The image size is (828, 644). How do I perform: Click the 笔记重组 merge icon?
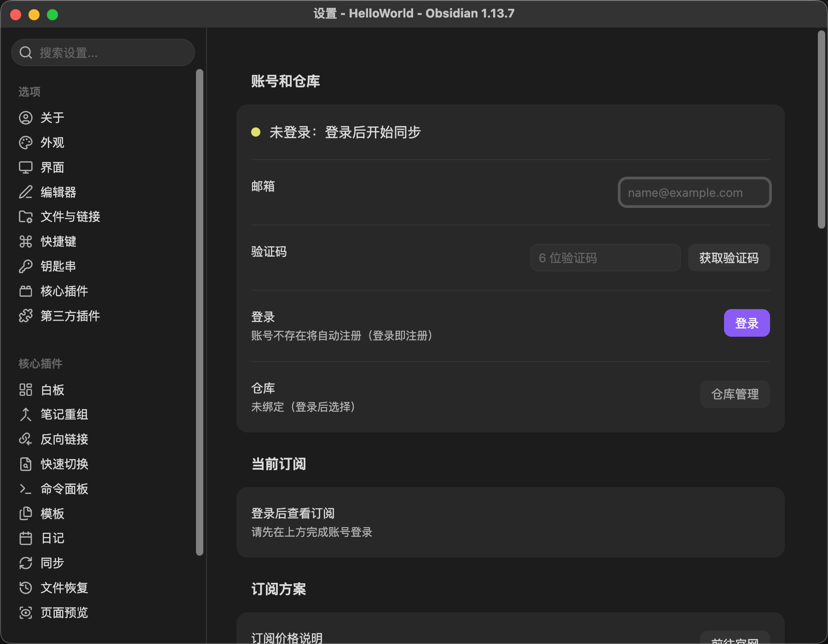(26, 414)
